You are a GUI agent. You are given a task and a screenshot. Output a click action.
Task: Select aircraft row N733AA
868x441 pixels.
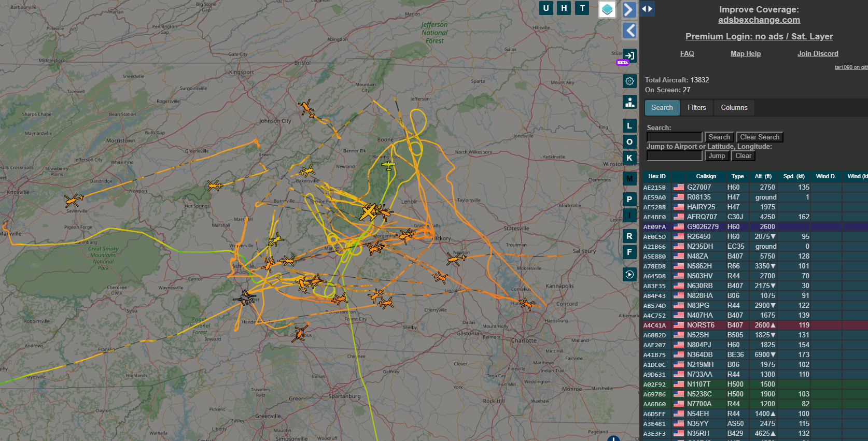754,374
